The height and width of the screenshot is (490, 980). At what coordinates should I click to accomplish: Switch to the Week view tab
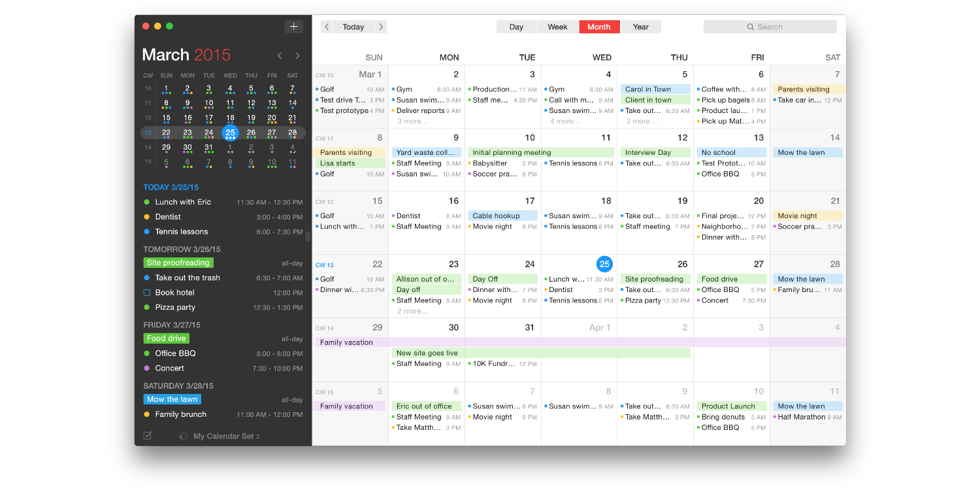pos(557,27)
